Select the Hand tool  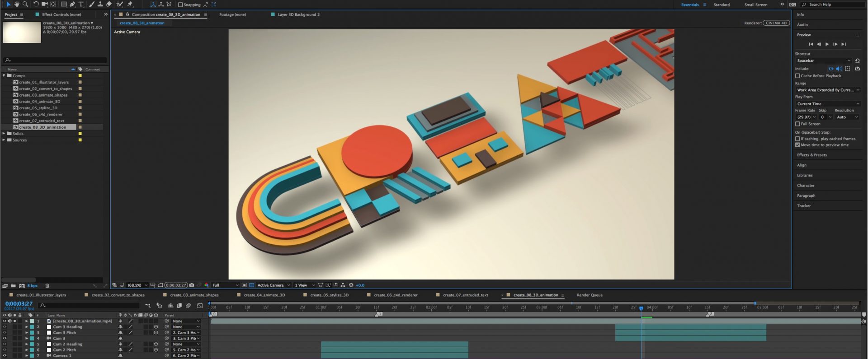point(17,4)
